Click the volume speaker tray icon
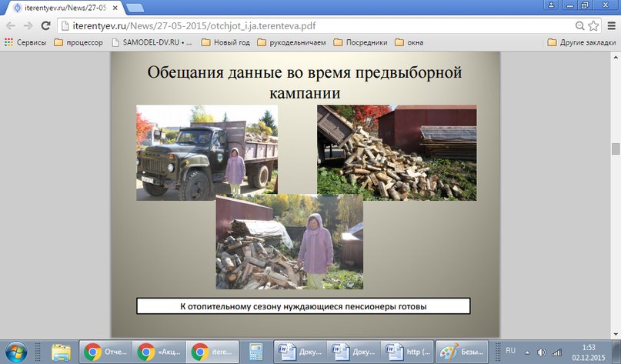The height and width of the screenshot is (364, 621). point(543,352)
